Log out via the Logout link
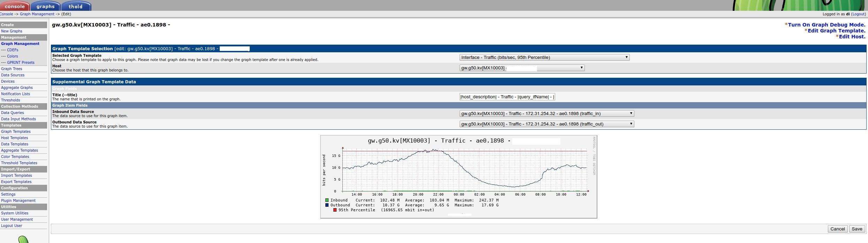The height and width of the screenshot is (243, 868). coord(858,14)
